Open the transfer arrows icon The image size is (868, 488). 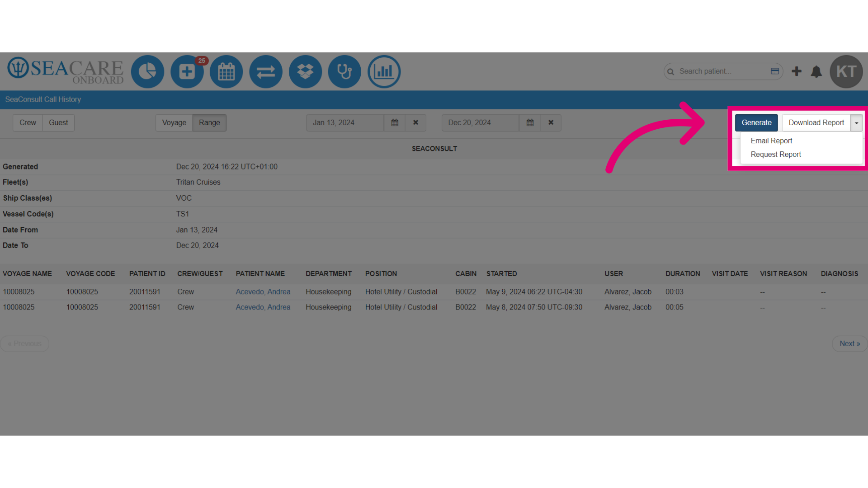[266, 71]
